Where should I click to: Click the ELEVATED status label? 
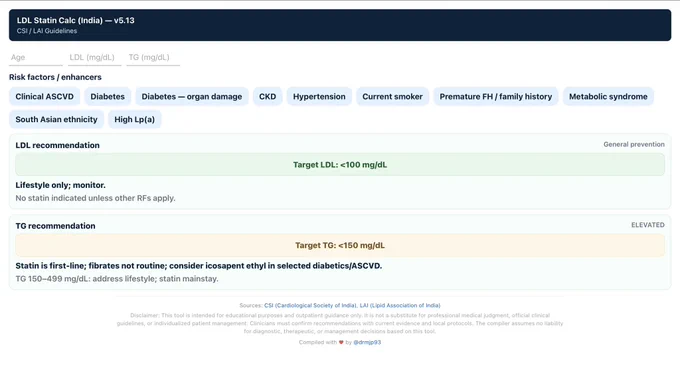click(x=647, y=225)
